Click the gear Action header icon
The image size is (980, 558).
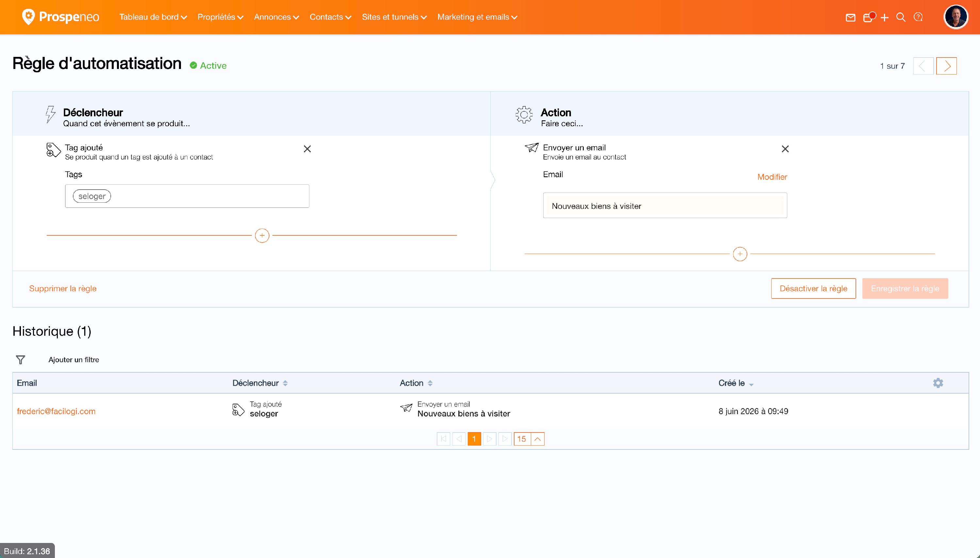[x=524, y=114]
